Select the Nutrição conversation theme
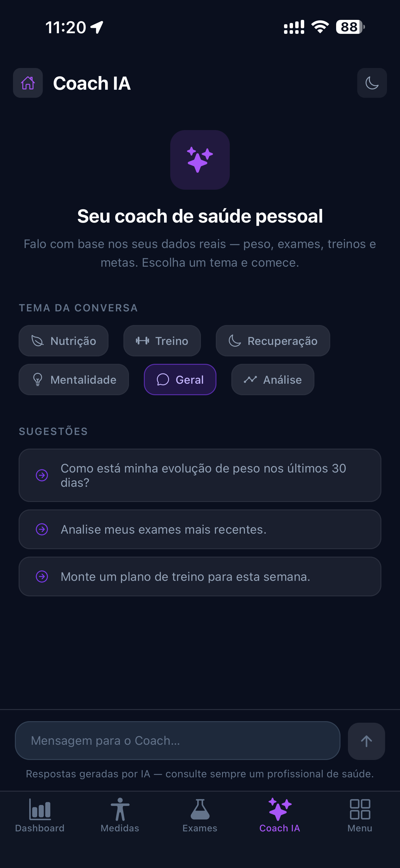The image size is (400, 868). (x=64, y=341)
